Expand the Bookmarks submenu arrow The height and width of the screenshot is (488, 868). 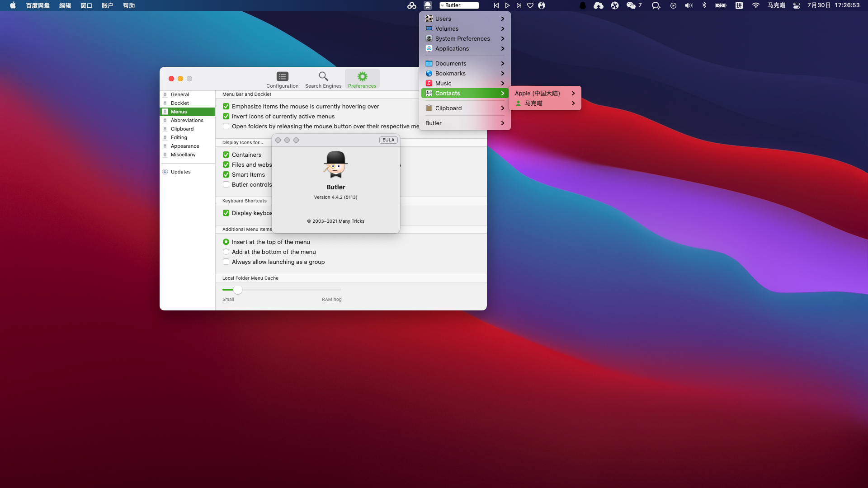coord(503,73)
